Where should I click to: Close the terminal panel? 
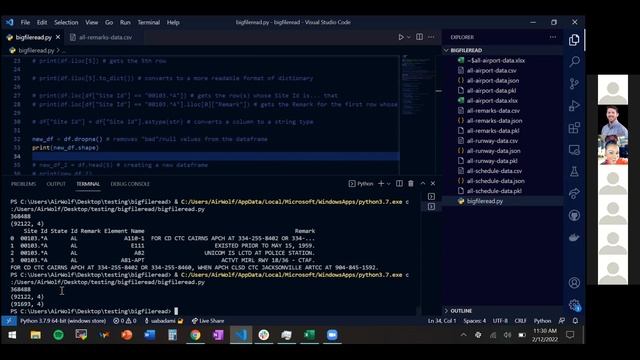[x=433, y=184]
